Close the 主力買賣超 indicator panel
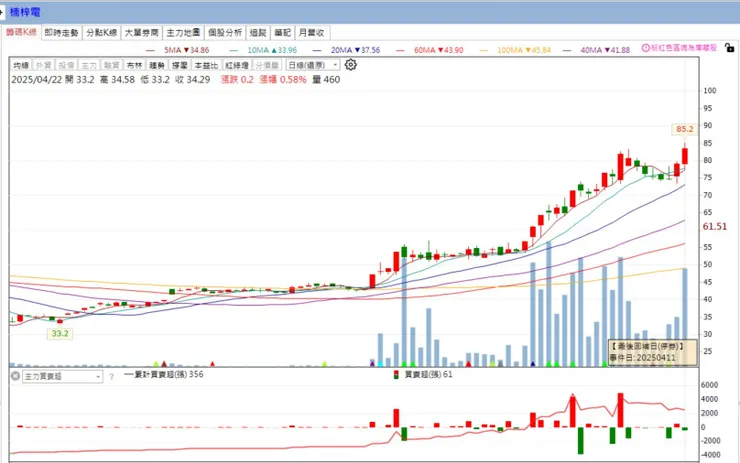This screenshot has height=463, width=740. pos(15,376)
